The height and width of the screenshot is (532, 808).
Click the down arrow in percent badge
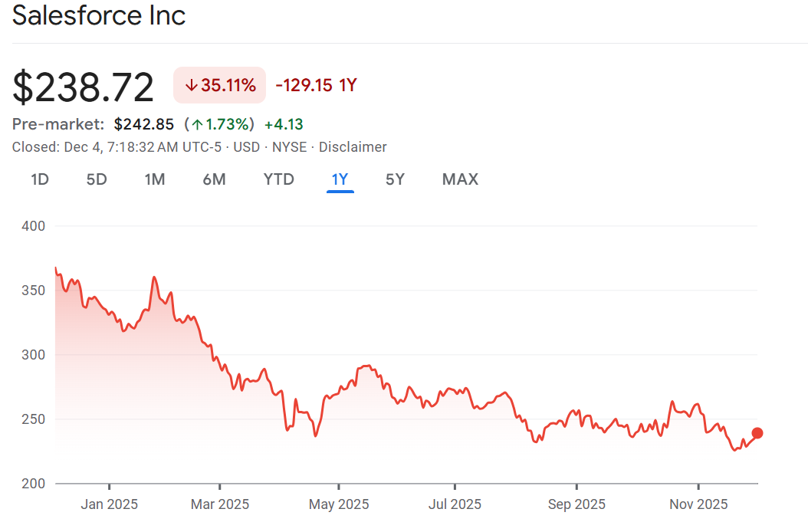[x=191, y=85]
